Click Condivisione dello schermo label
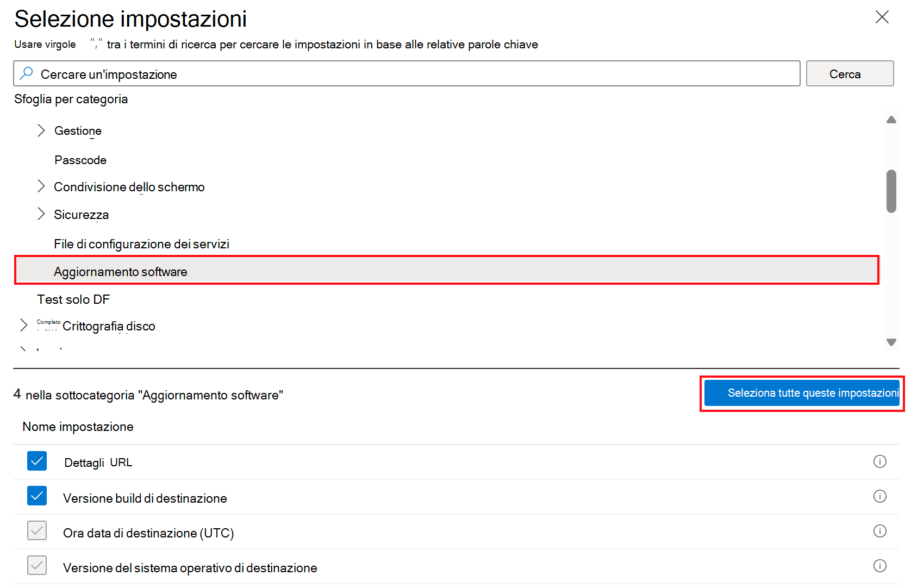911x588 pixels. coord(129,187)
